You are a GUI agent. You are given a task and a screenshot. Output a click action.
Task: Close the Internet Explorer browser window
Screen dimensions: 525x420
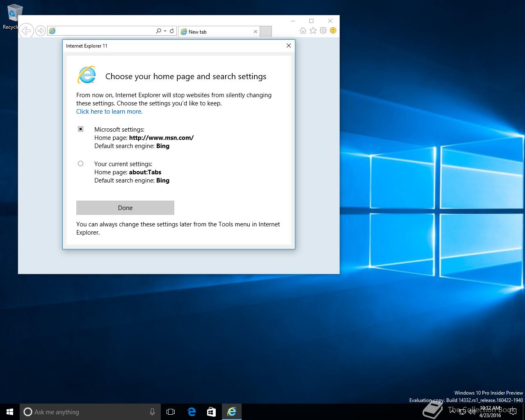[330, 21]
